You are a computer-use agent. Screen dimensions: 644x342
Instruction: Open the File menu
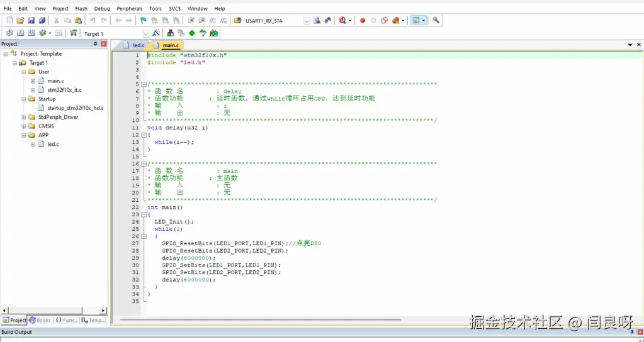(x=8, y=8)
